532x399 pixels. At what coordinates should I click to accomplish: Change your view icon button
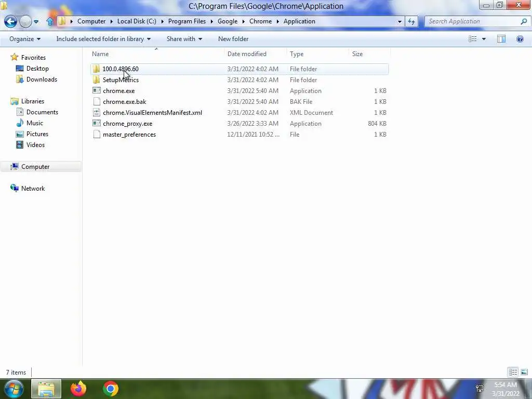pos(472,39)
